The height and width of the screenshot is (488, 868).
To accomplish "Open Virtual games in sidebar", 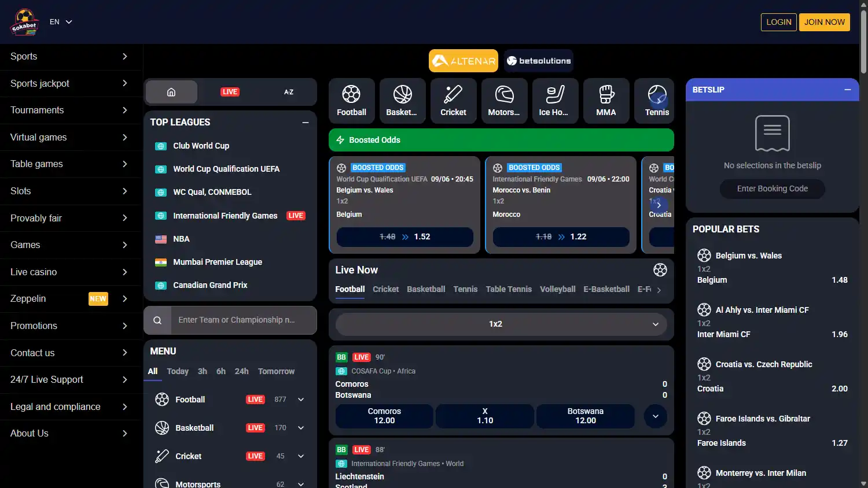I will coord(71,137).
